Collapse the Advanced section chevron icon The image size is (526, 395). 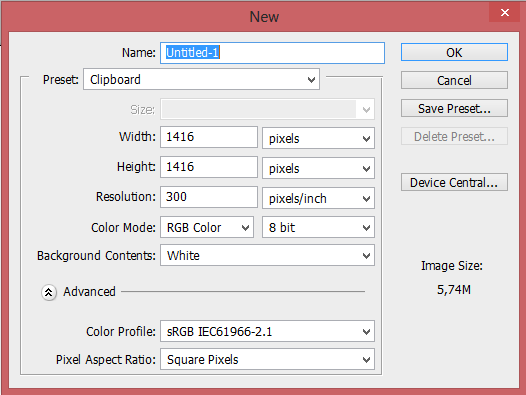tap(49, 292)
